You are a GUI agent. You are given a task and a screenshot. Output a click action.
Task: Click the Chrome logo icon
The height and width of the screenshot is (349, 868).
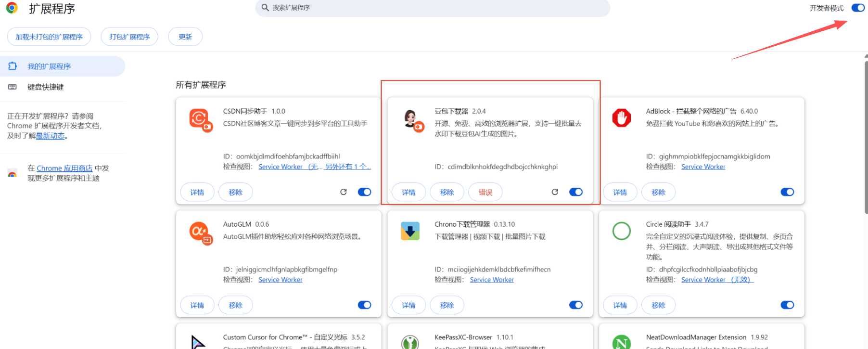pos(12,8)
